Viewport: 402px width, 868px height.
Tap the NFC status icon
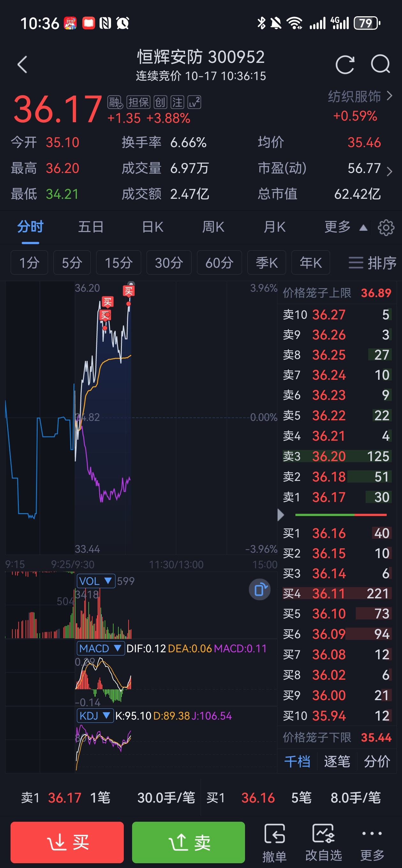105,23
